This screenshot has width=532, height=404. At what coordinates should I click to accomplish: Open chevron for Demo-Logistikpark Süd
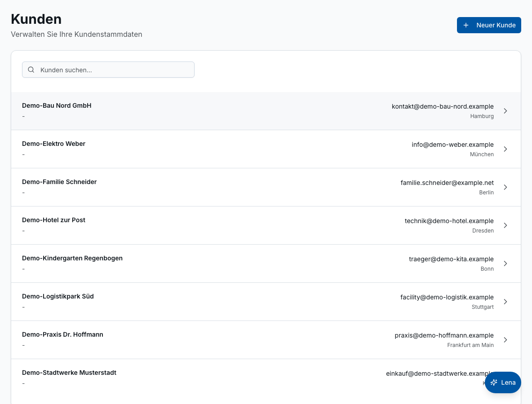[505, 302]
